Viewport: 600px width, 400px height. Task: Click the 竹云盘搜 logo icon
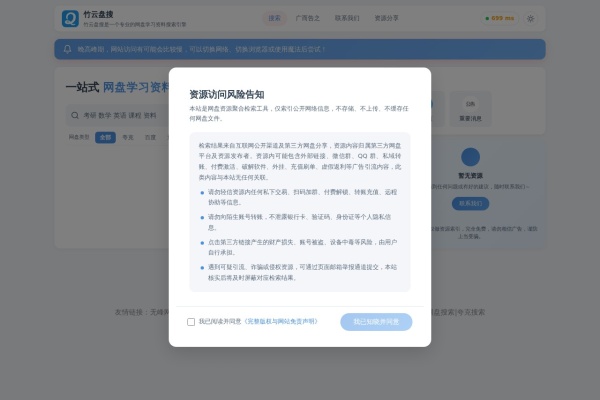point(70,18)
